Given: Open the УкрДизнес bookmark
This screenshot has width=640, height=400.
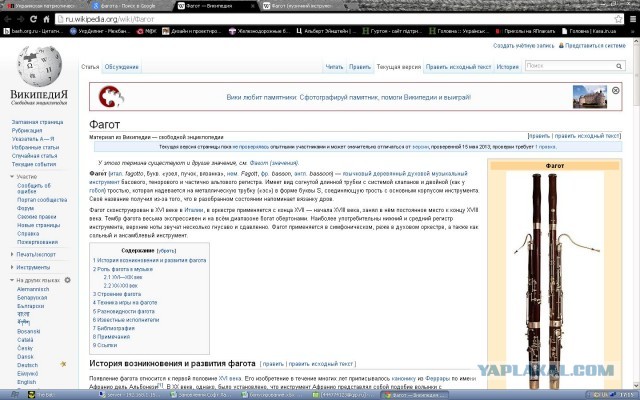Looking at the screenshot, I should coord(101,31).
